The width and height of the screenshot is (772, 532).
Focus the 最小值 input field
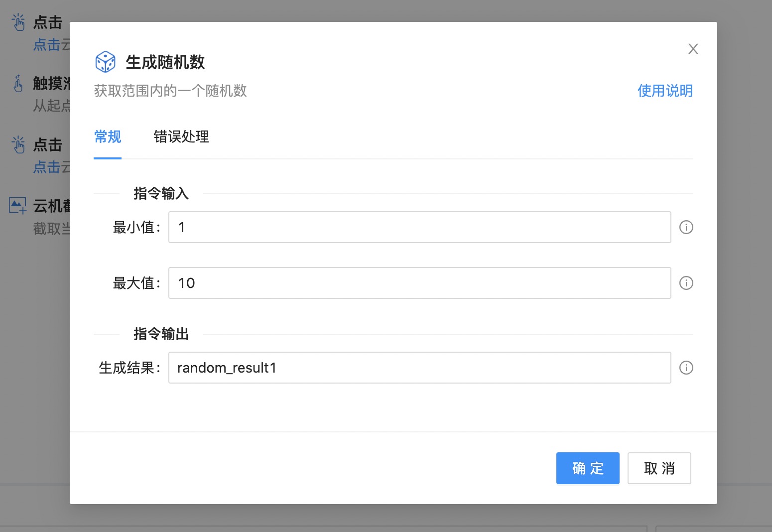click(419, 227)
